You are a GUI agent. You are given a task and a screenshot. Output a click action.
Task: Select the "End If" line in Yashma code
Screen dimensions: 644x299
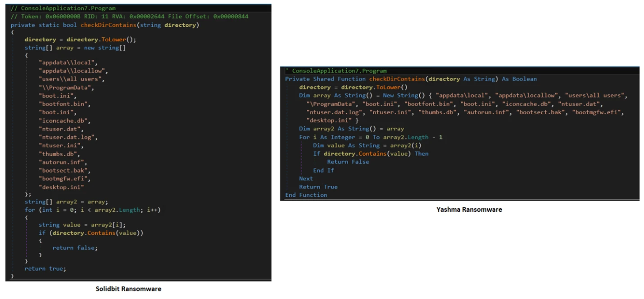(x=323, y=170)
